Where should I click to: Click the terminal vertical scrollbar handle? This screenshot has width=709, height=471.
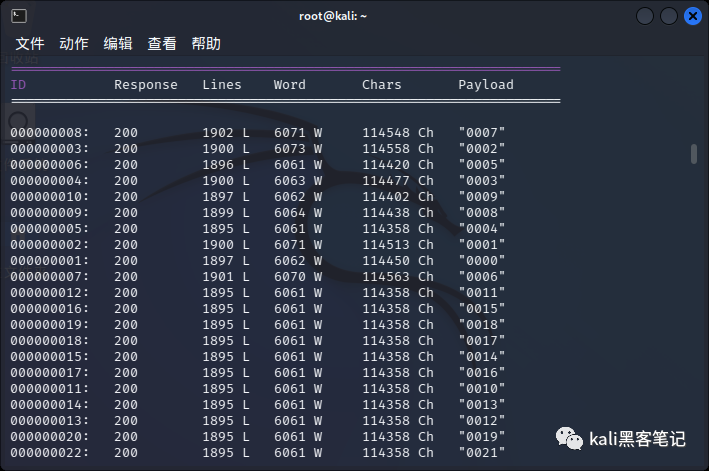coord(694,154)
